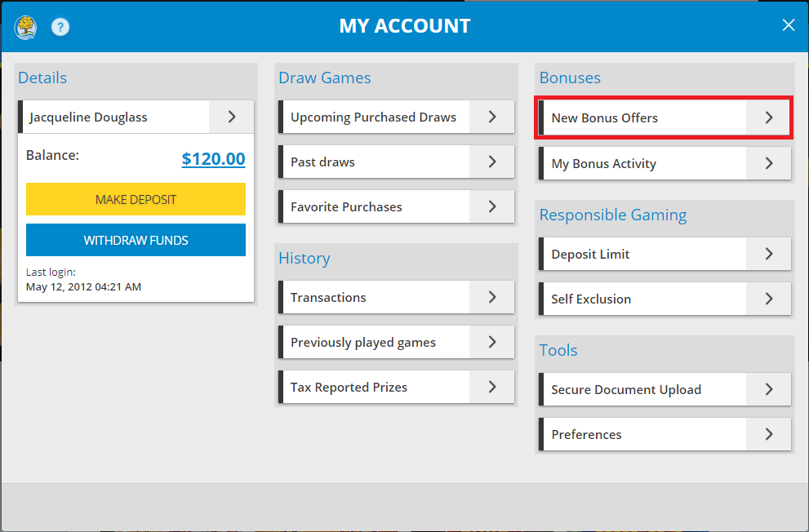The width and height of the screenshot is (809, 532).
Task: Click the Balance label
Action: coord(52,155)
